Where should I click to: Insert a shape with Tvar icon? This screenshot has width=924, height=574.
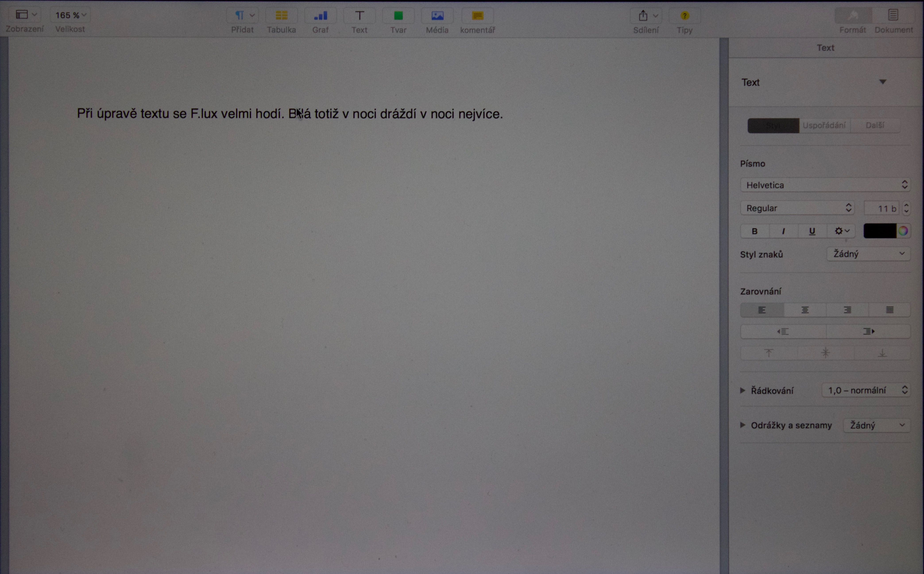[398, 15]
